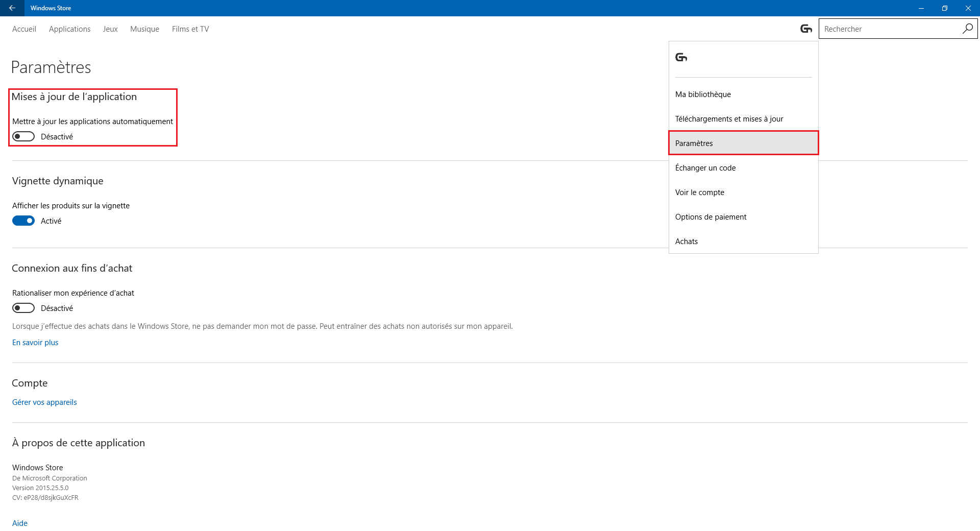Go to Accueil tab
Viewport: 980px width, 531px height.
(24, 29)
